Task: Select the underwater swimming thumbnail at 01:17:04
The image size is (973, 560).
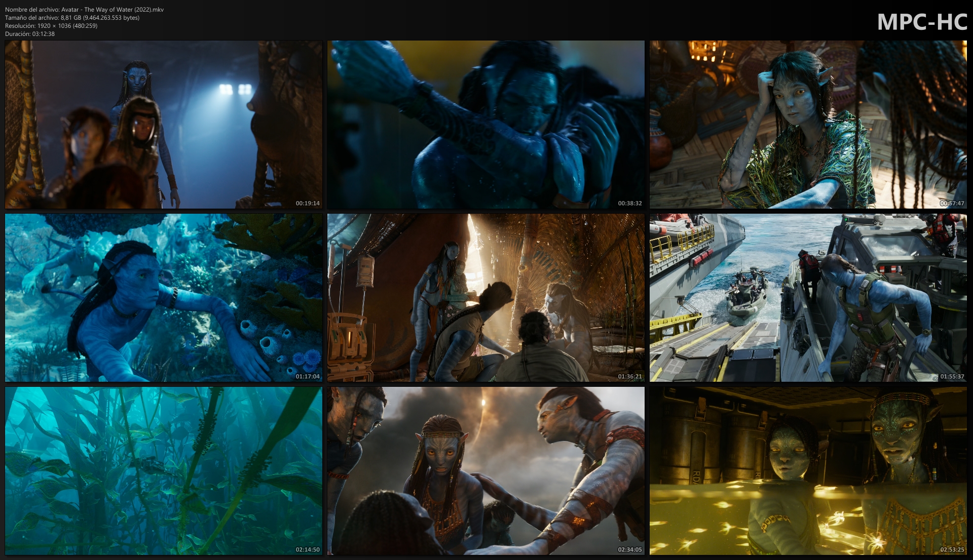Action: pyautogui.click(x=163, y=297)
